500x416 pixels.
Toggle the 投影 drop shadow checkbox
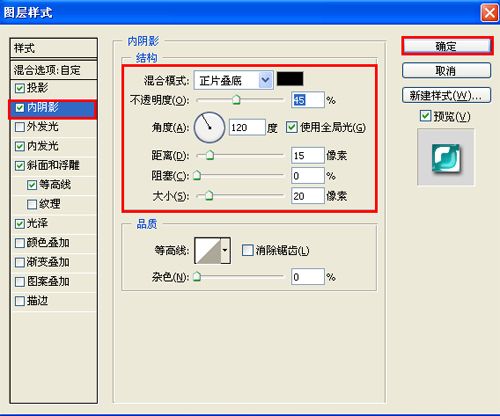(x=20, y=88)
